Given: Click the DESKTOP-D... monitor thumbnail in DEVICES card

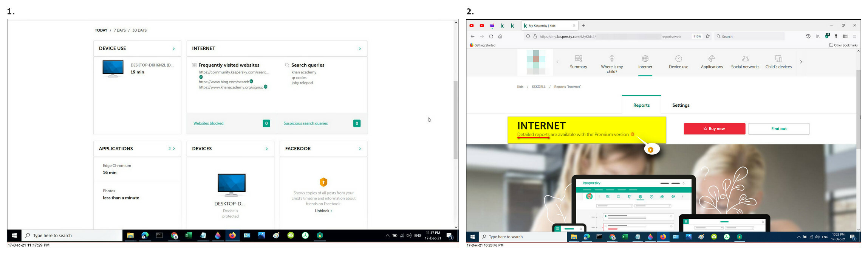Looking at the screenshot, I should 231,185.
